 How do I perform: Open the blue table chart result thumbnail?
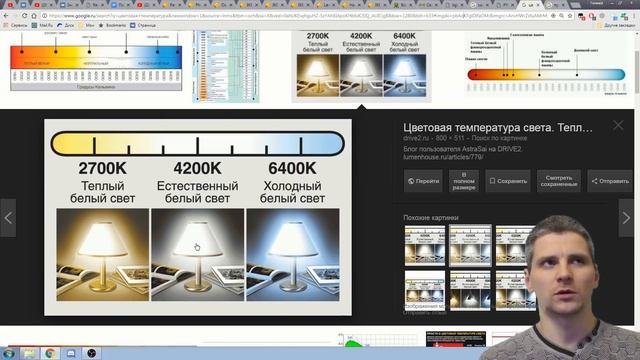226,67
